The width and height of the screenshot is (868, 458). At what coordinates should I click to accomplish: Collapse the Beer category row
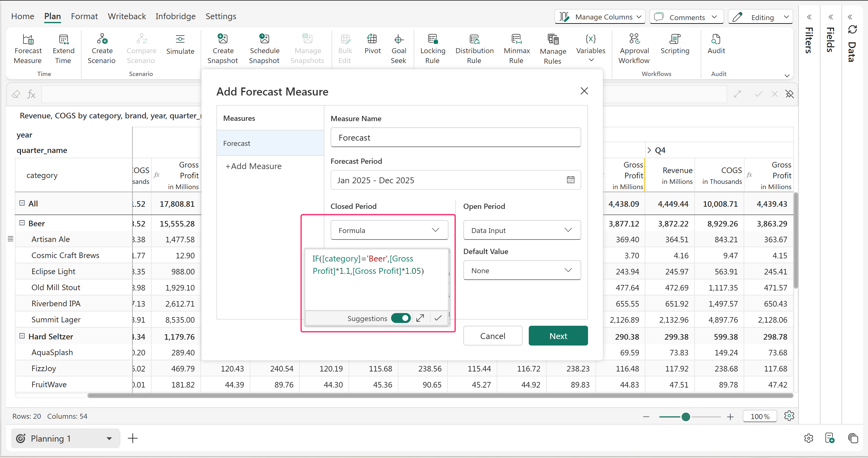[x=22, y=223]
